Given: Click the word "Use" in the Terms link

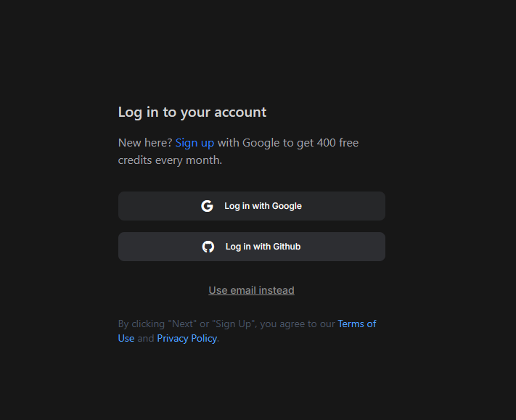Looking at the screenshot, I should pos(126,338).
